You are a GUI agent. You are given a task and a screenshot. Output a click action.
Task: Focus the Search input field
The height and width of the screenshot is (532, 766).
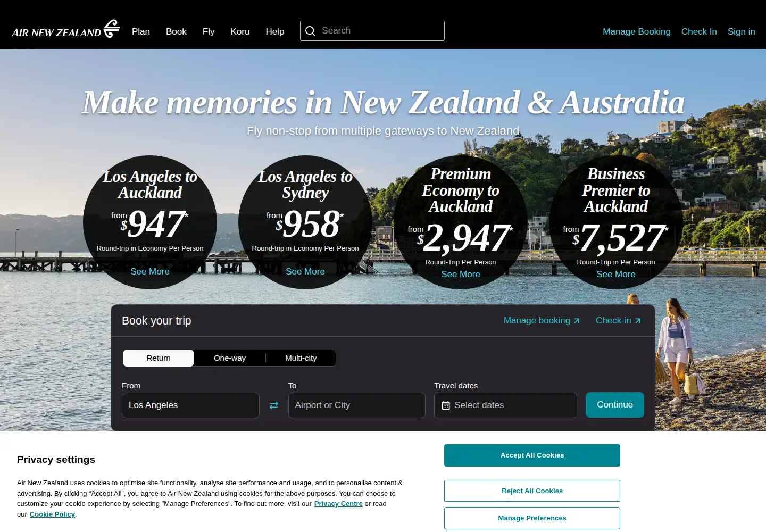click(372, 31)
